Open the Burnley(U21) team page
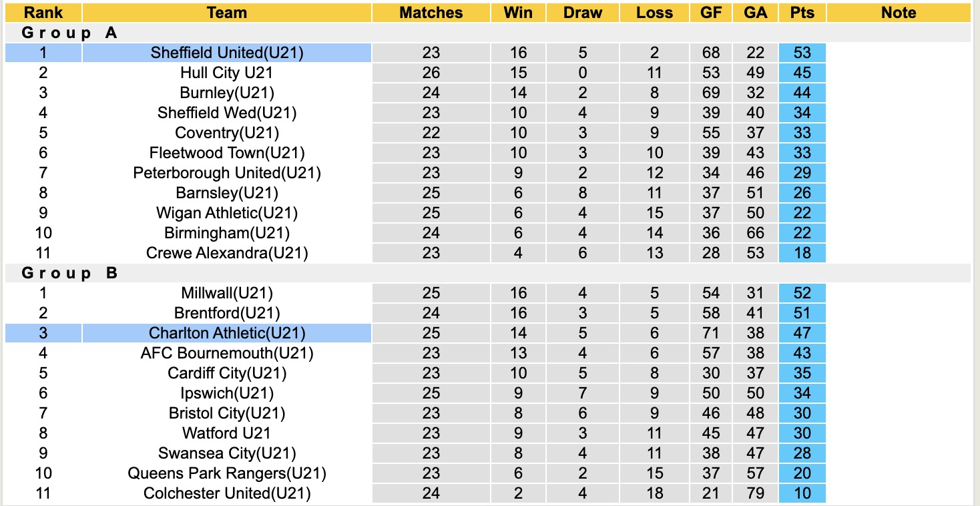The width and height of the screenshot is (980, 506). [x=227, y=93]
